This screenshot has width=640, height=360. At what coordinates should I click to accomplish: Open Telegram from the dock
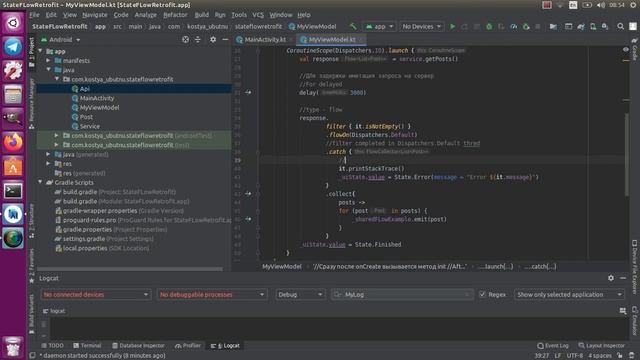pos(13,47)
